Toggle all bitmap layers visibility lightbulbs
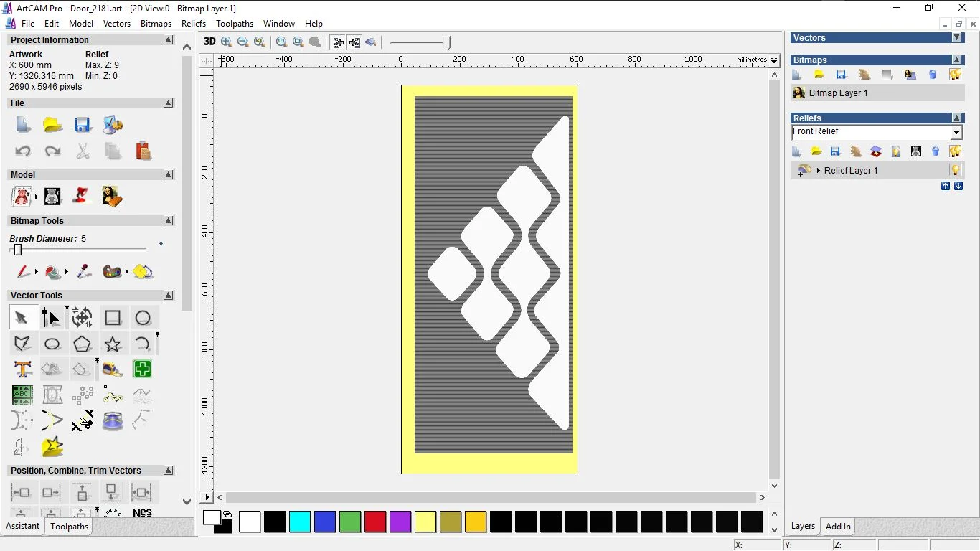Viewport: 980px width, 551px height. pos(955,75)
